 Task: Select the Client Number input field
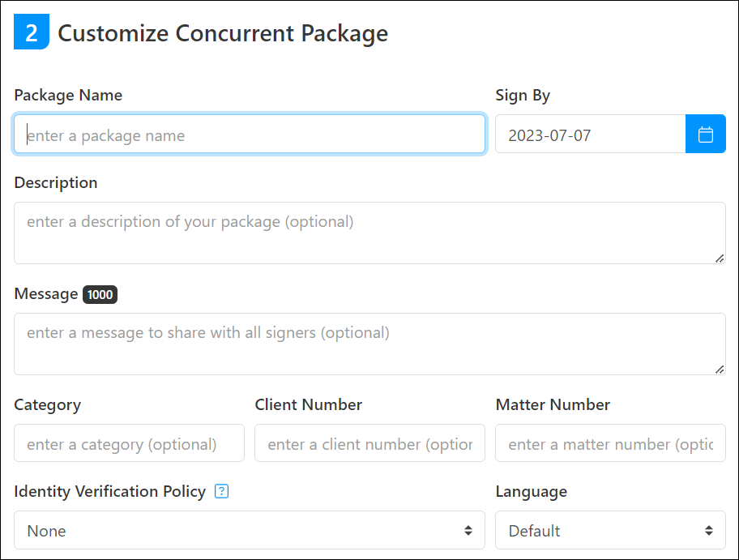369,443
